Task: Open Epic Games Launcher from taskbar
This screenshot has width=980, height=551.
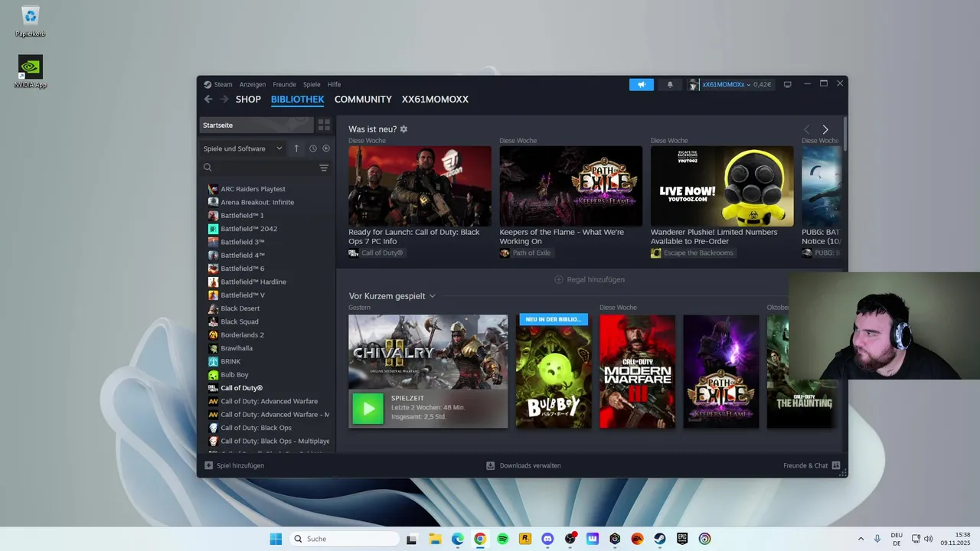Action: pyautogui.click(x=682, y=539)
